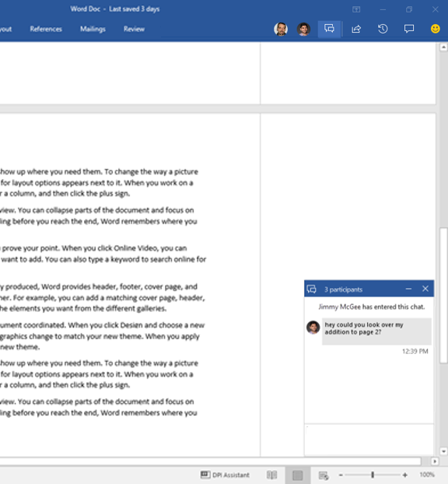This screenshot has height=484, width=448.
Task: Click the second collaborator avatar
Action: [x=303, y=30]
